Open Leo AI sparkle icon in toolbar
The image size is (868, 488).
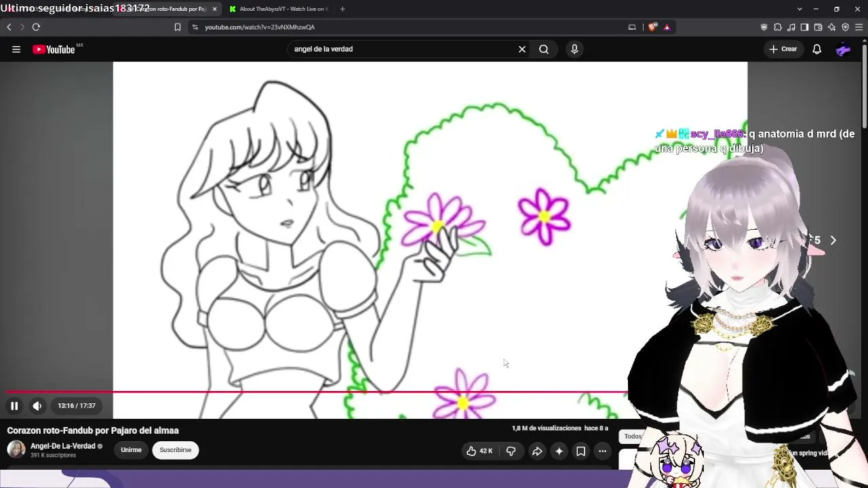tap(831, 27)
